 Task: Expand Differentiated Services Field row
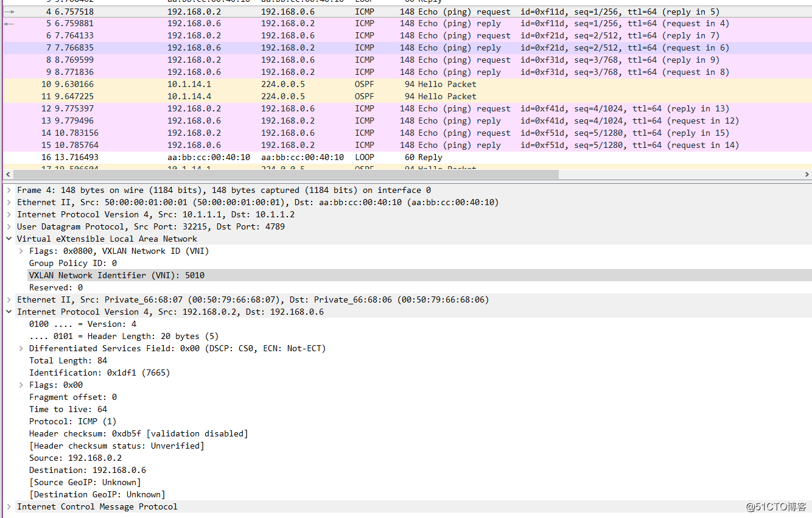coord(21,348)
